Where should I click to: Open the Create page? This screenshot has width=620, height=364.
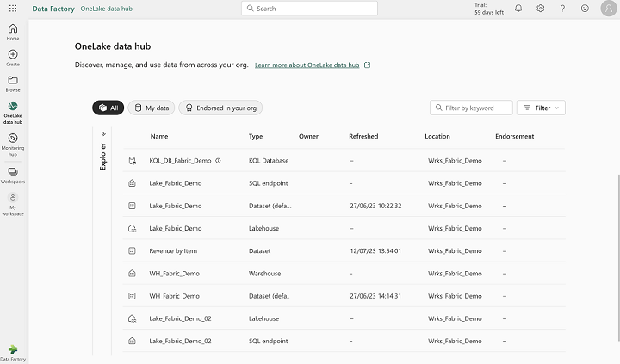[13, 58]
